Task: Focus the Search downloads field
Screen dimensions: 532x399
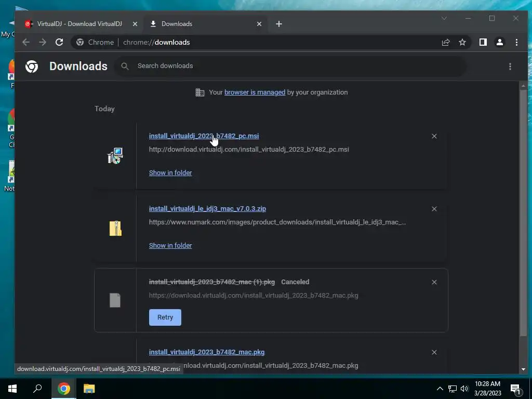Action: pos(292,66)
